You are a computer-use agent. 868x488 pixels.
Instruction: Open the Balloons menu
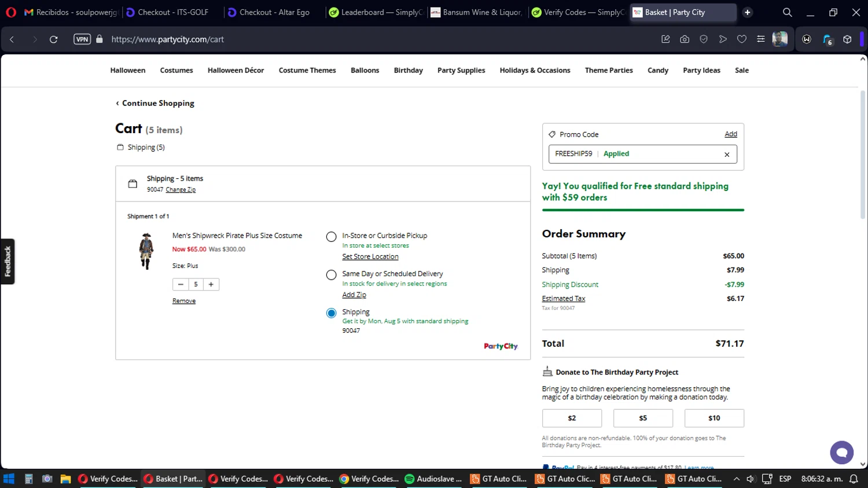[365, 71]
